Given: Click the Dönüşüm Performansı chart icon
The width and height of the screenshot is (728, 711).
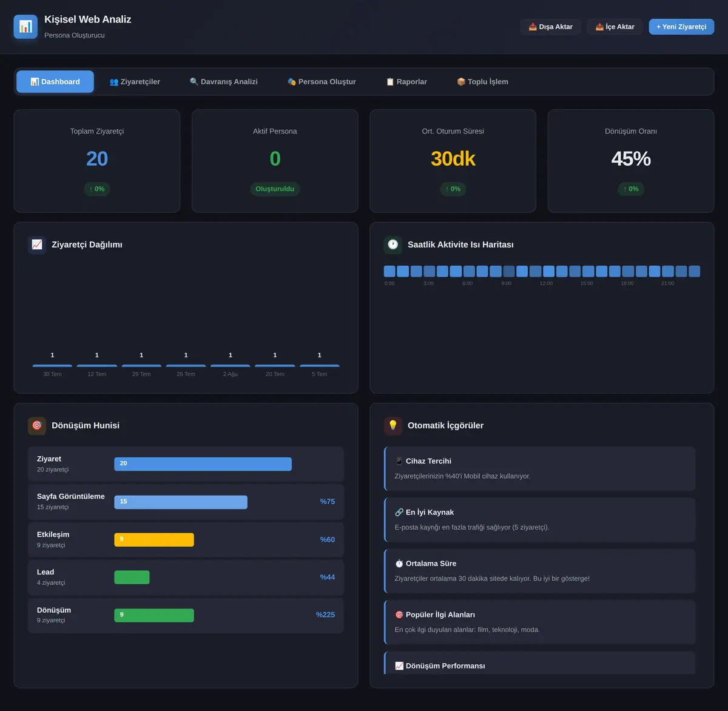Looking at the screenshot, I should (399, 666).
